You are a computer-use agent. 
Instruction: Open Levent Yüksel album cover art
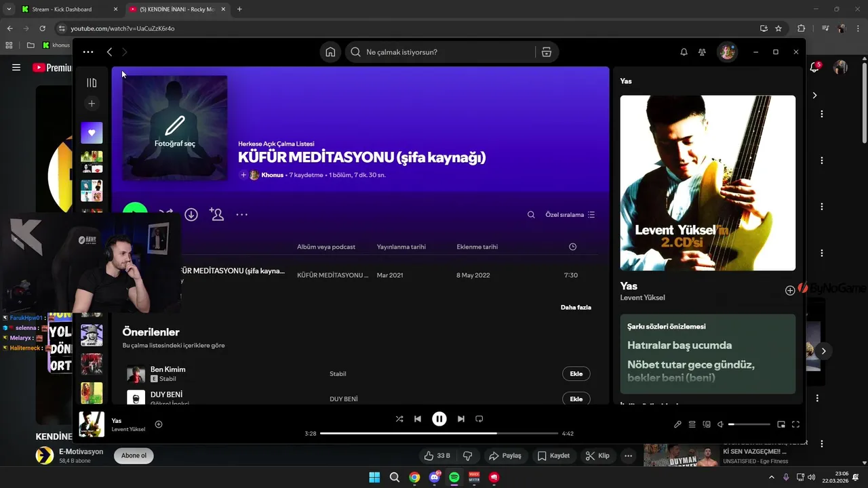pyautogui.click(x=708, y=183)
